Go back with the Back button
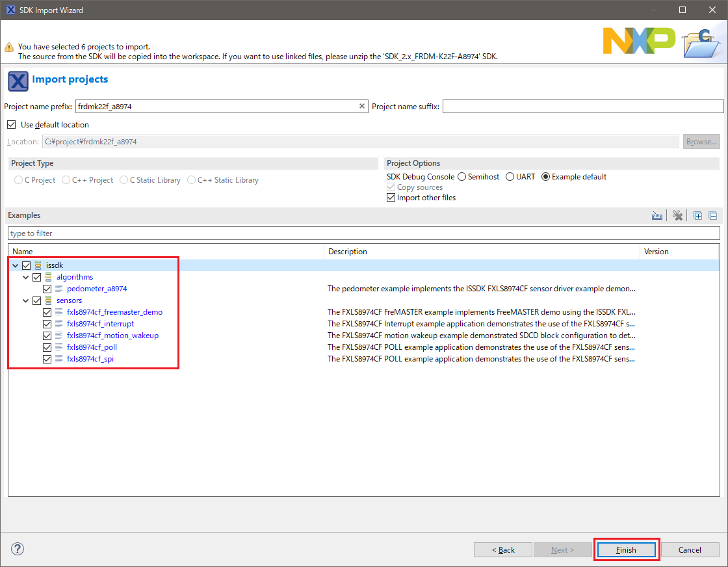728x567 pixels. point(503,550)
